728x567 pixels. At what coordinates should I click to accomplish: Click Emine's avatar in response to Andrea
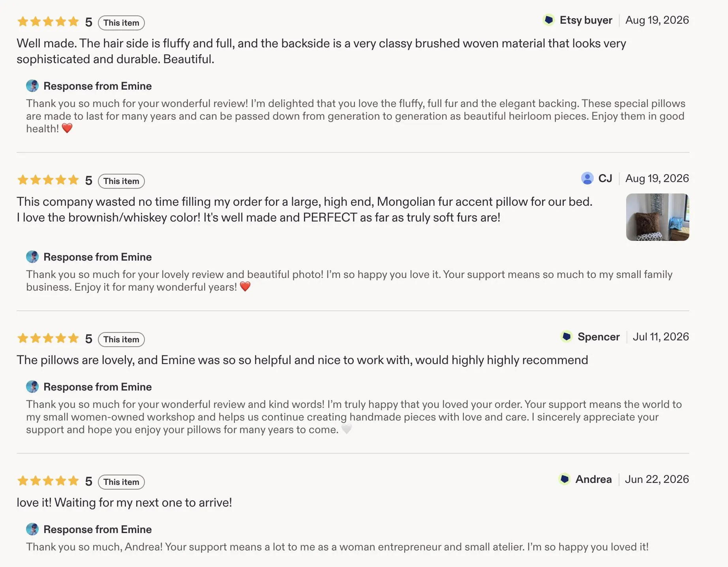click(x=32, y=529)
